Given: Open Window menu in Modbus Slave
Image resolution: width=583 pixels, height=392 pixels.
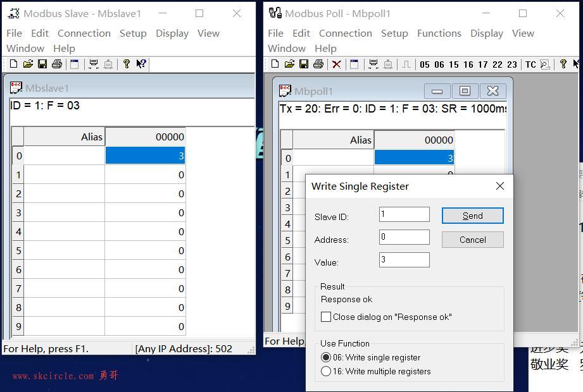Looking at the screenshot, I should [25, 49].
